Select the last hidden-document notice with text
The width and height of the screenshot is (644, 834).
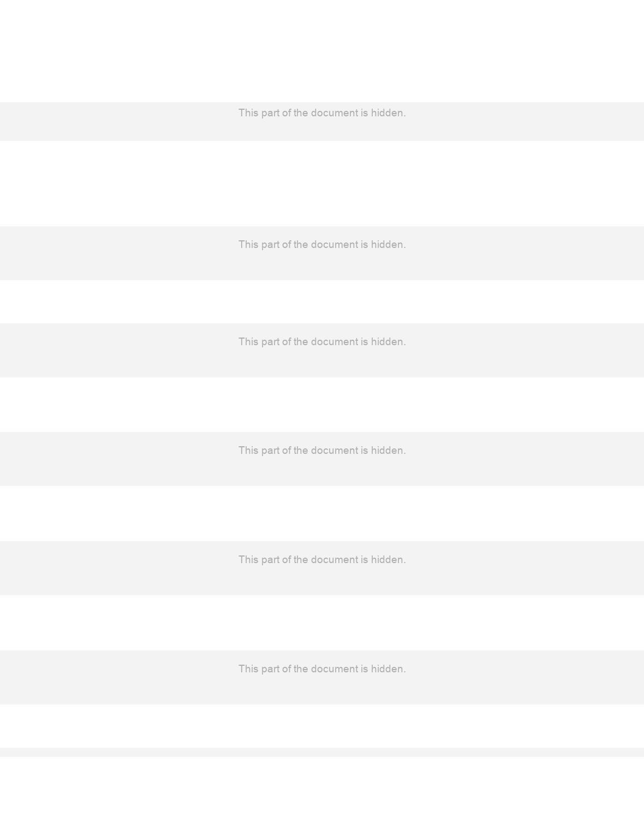pos(322,677)
